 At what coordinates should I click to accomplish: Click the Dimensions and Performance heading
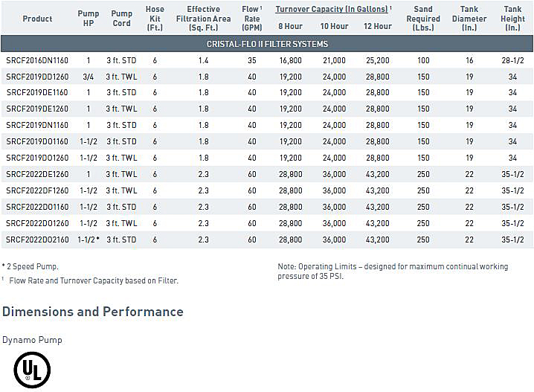92,312
